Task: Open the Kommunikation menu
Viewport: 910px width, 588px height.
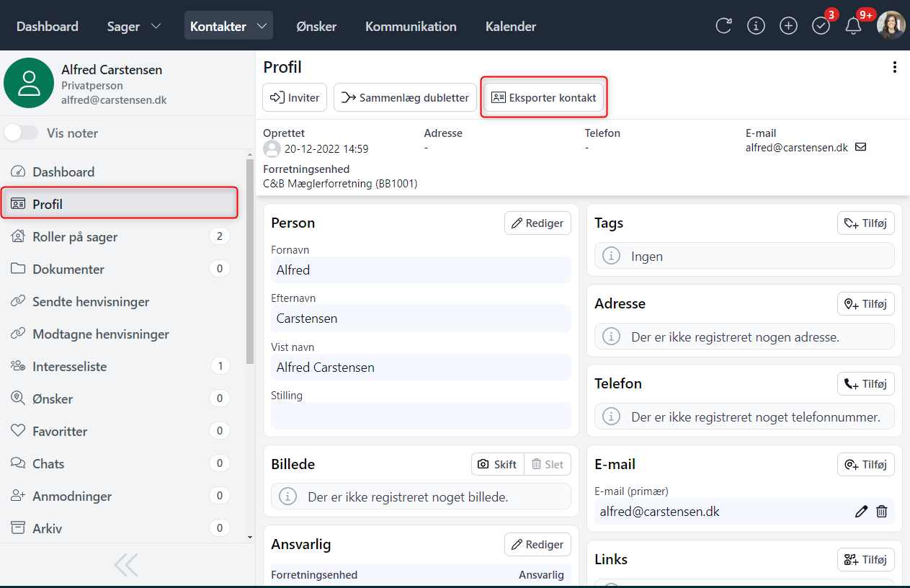Action: pyautogui.click(x=411, y=27)
